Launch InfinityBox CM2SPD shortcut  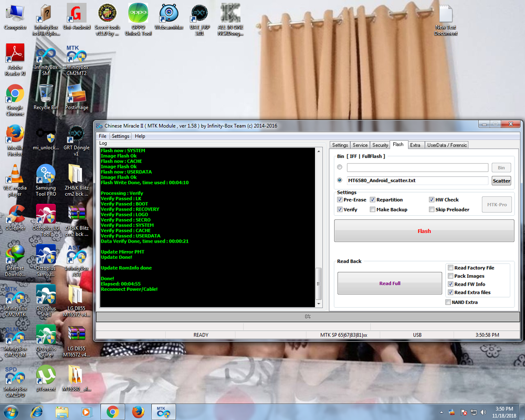point(15,382)
